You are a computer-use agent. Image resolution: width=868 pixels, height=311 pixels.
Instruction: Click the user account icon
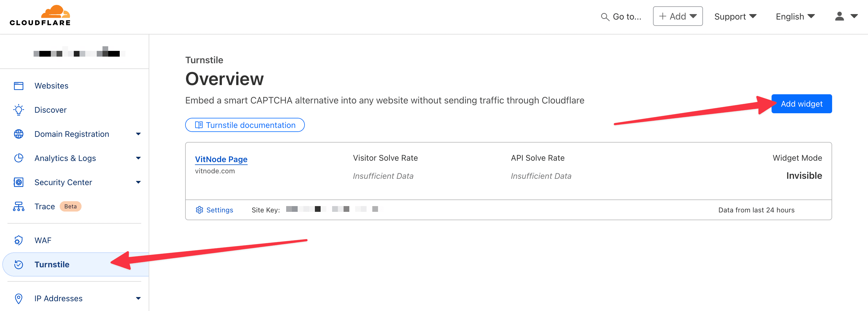click(840, 16)
